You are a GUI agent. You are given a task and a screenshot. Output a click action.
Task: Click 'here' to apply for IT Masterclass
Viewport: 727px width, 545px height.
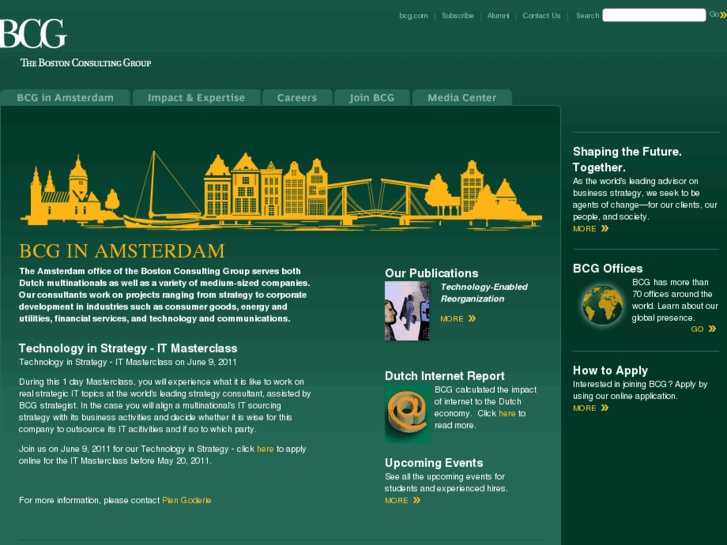click(x=265, y=449)
